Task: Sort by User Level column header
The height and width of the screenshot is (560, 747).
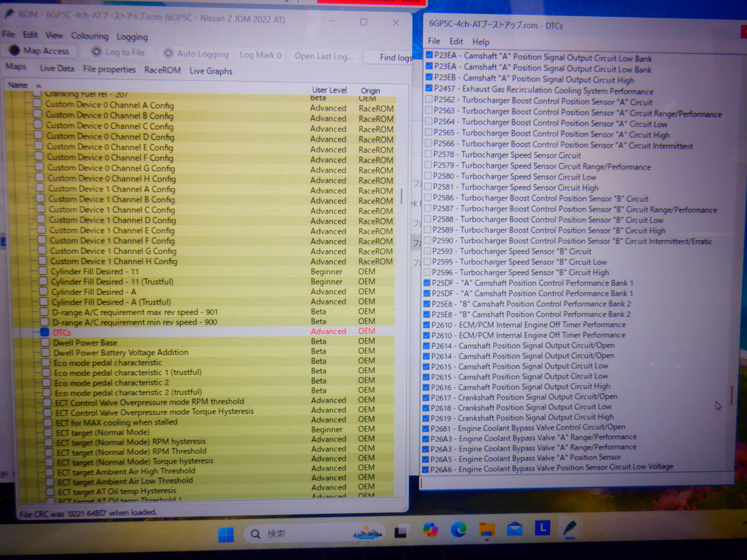Action: 329,90
